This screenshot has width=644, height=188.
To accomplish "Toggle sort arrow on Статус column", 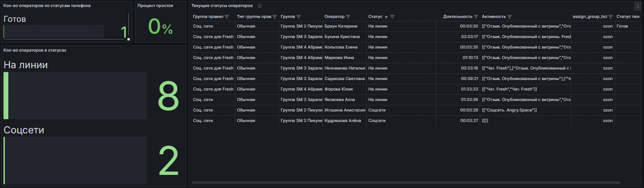I will (x=386, y=17).
